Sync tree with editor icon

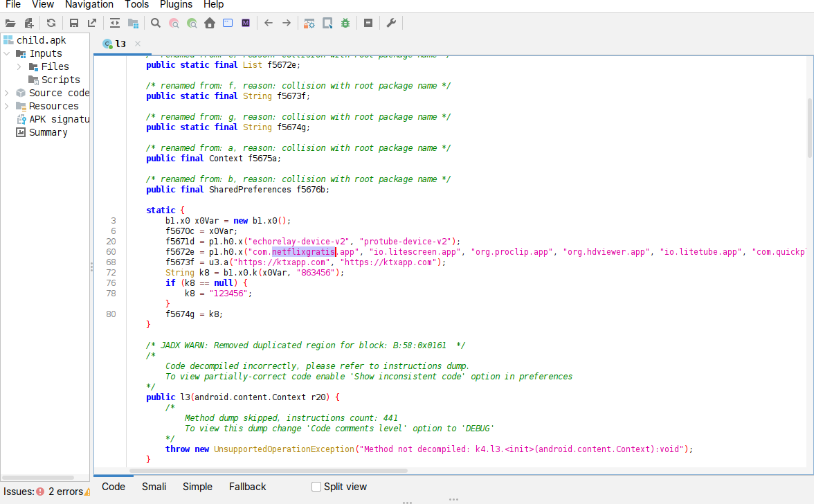(x=115, y=23)
